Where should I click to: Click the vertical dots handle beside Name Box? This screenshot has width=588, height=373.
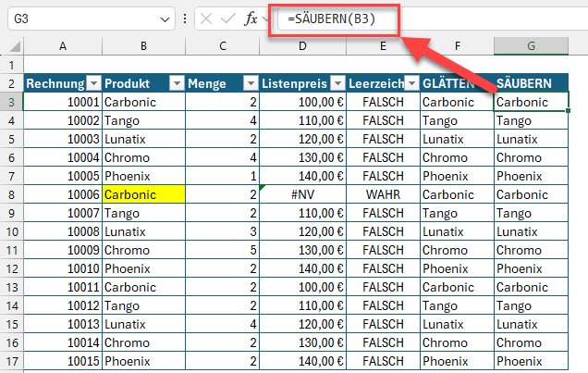pyautogui.click(x=186, y=19)
